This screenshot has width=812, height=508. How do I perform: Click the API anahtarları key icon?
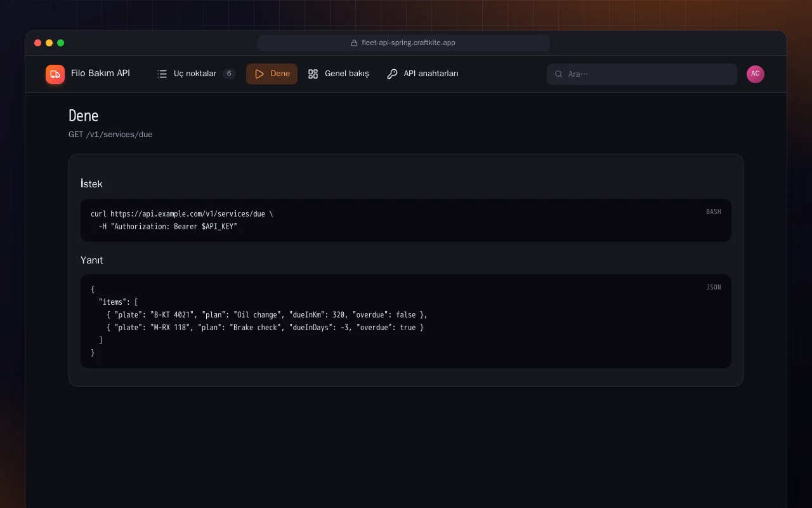(x=392, y=74)
